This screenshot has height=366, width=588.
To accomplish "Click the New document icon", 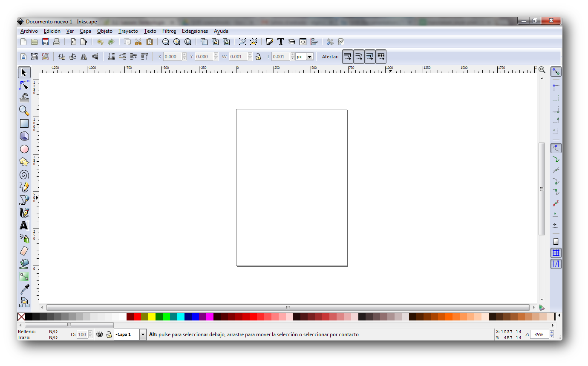I will 23,42.
